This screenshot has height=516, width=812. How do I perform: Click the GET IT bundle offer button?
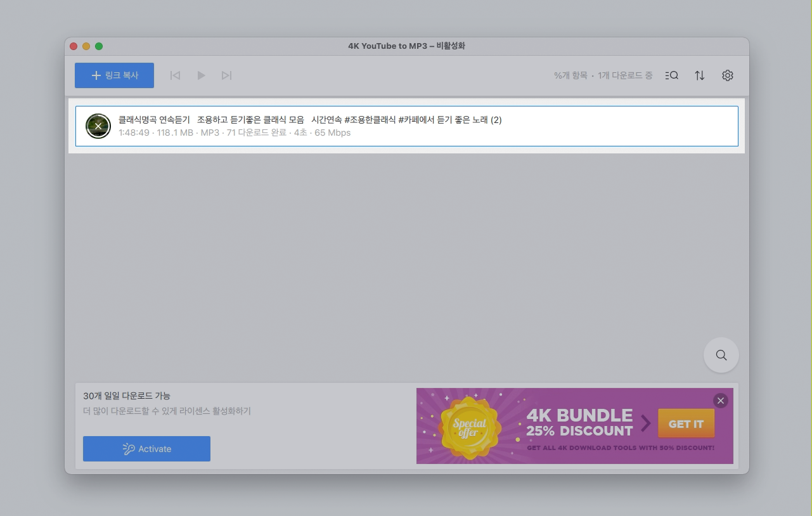[686, 424]
